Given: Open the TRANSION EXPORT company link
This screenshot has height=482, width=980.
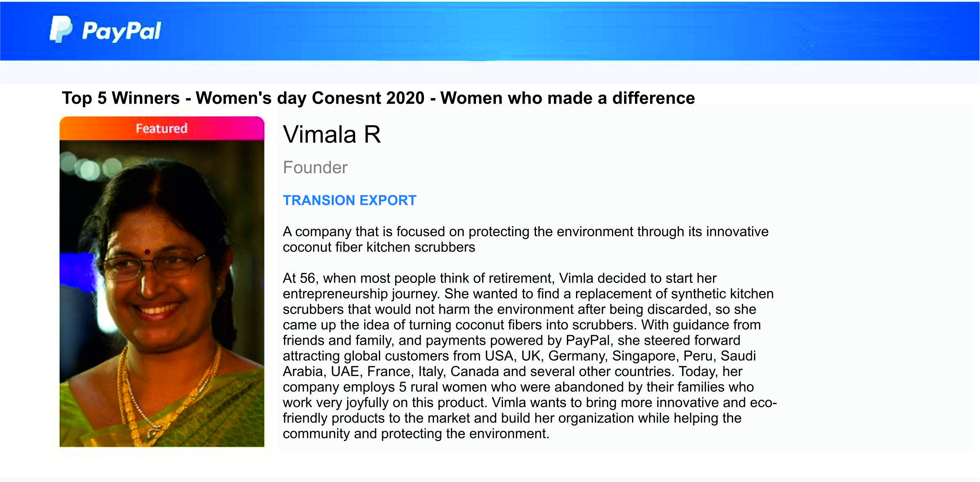Looking at the screenshot, I should point(349,200).
